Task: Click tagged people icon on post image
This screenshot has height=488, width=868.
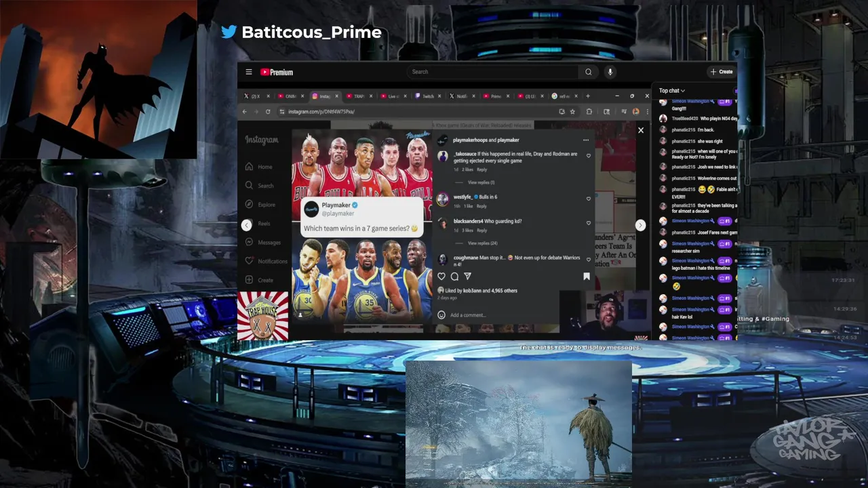Action: click(300, 315)
